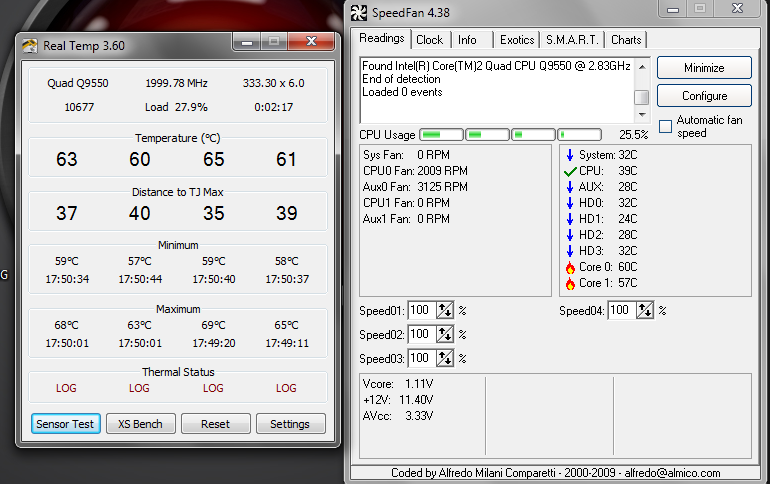
Task: Click the down arrow icon beside AUX 28C
Action: (x=570, y=187)
